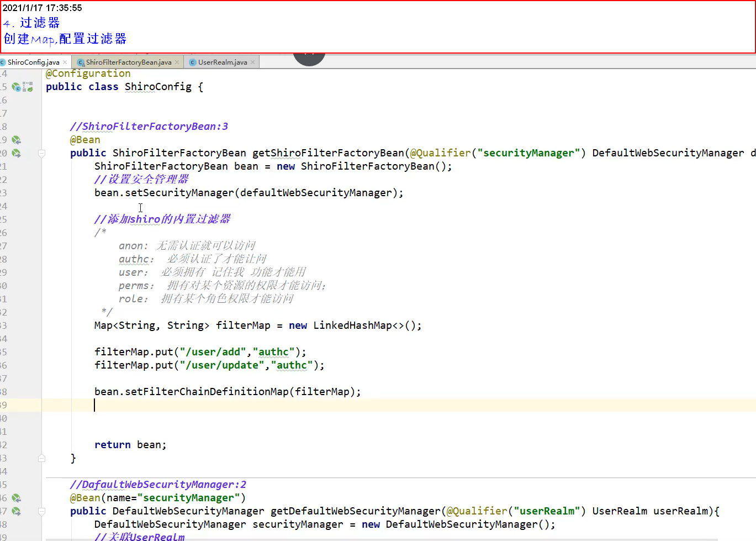
Task: Click the 'anon:' comment line
Action: coord(187,246)
